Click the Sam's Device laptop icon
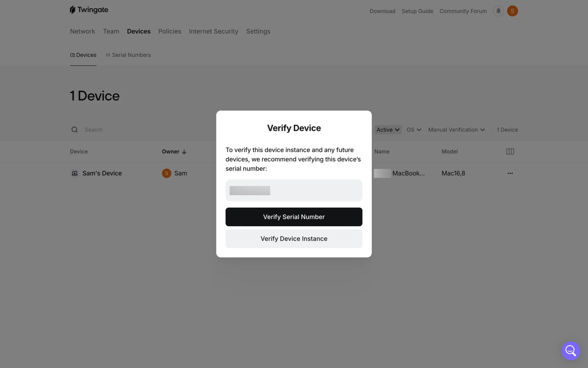588x368 pixels. click(74, 173)
